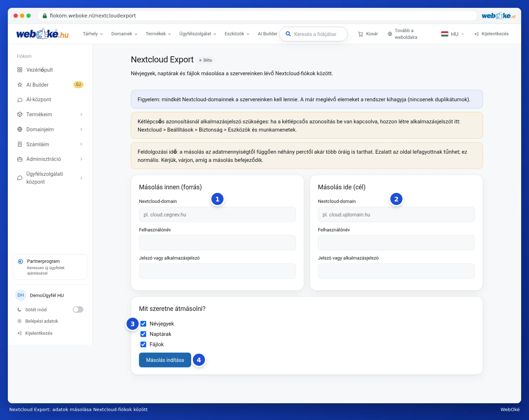Open the Eszközök menu
The height and width of the screenshot is (420, 529).
click(x=237, y=34)
